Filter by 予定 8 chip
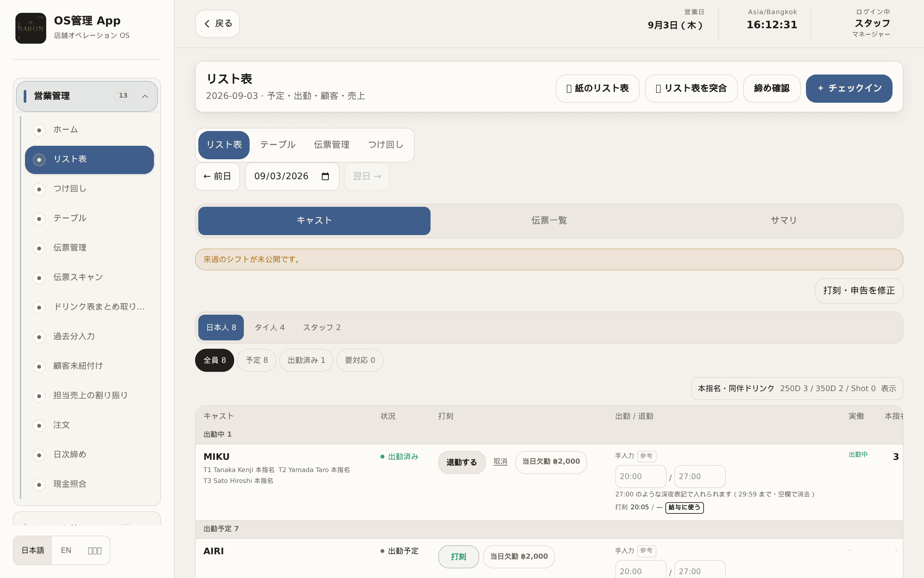 click(257, 360)
